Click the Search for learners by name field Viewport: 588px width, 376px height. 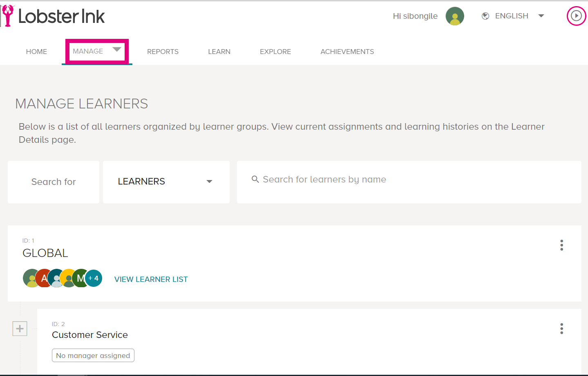pyautogui.click(x=409, y=182)
